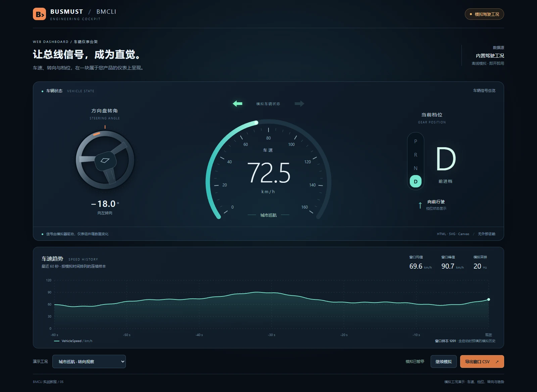Select the highlighted D gear position
Viewport: 537px width, 392px height.
416,181
